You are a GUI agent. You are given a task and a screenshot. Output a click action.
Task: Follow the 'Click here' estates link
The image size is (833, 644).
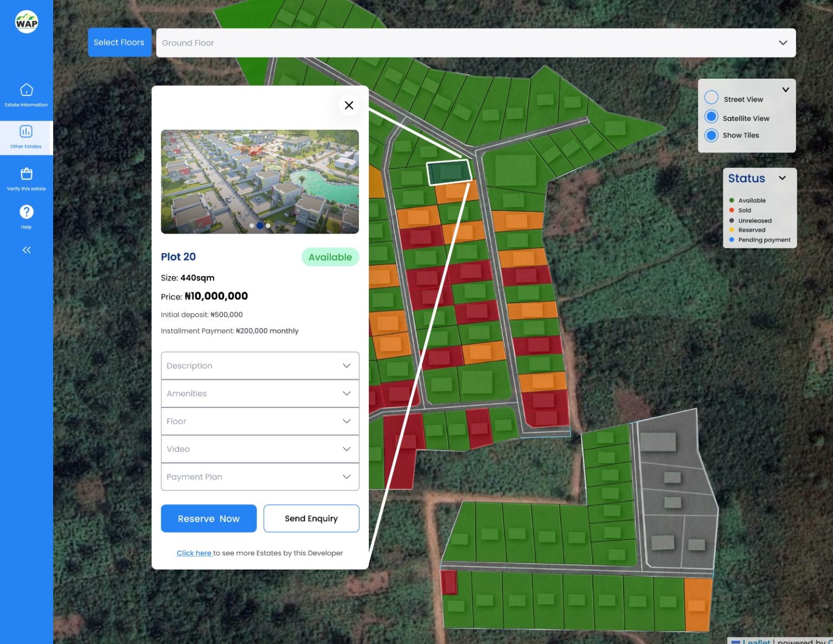(x=194, y=553)
